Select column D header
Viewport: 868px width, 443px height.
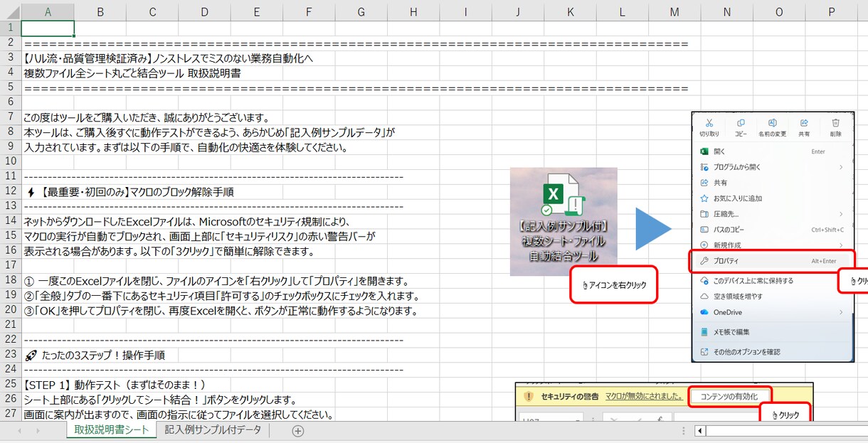pos(205,12)
